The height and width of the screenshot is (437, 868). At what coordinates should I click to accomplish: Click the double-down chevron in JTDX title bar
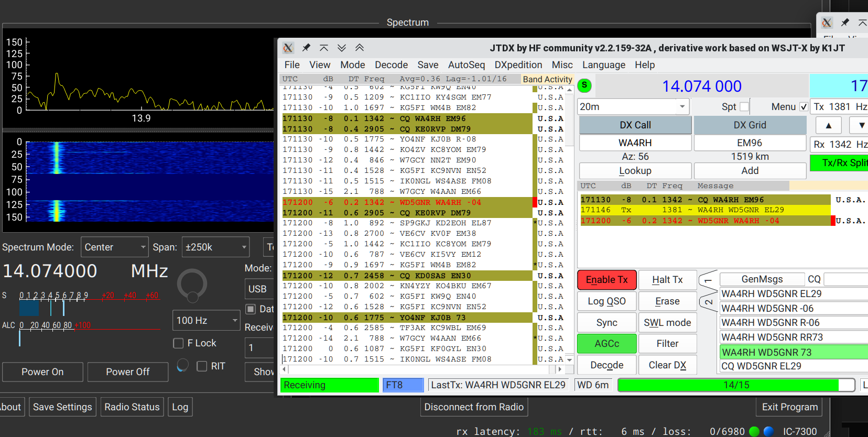tap(342, 48)
